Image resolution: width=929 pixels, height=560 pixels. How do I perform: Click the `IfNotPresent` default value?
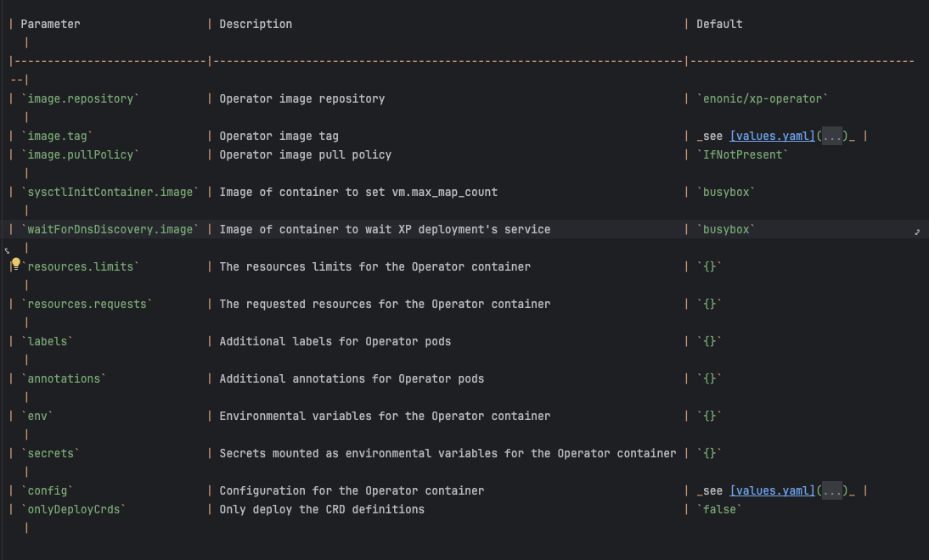coord(742,154)
